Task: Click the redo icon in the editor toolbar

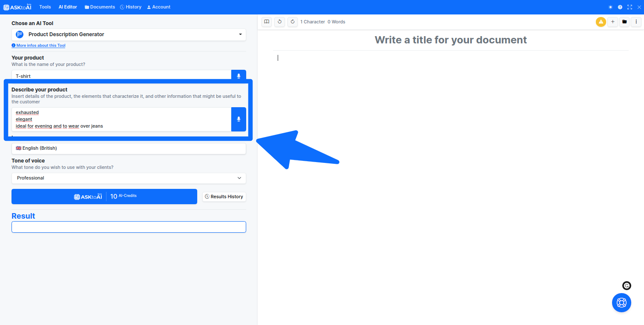Action: click(x=293, y=22)
